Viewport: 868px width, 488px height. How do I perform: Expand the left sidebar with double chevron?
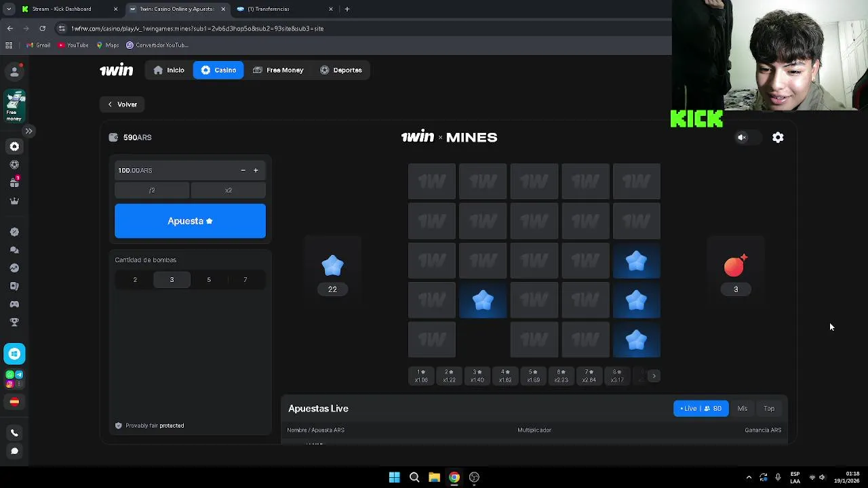pyautogui.click(x=28, y=131)
